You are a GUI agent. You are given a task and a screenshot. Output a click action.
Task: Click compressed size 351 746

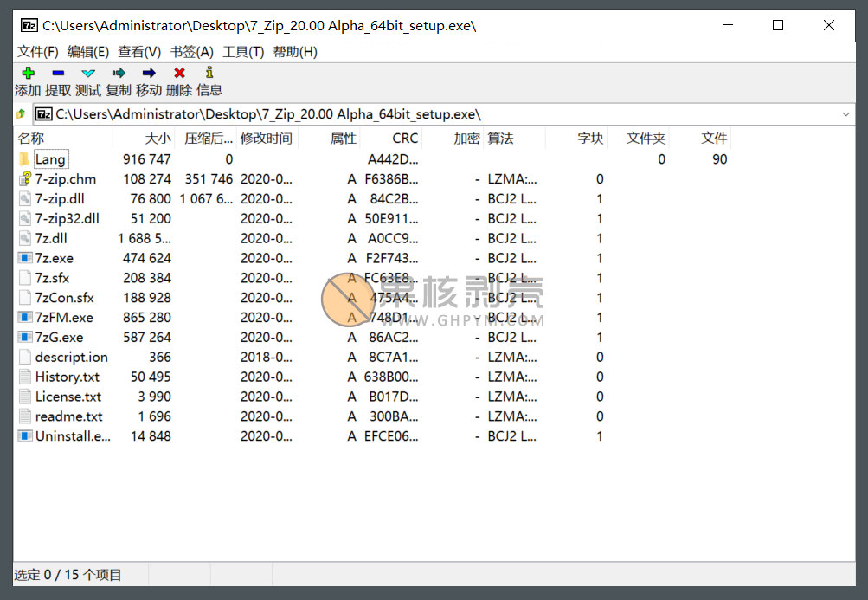(x=209, y=179)
